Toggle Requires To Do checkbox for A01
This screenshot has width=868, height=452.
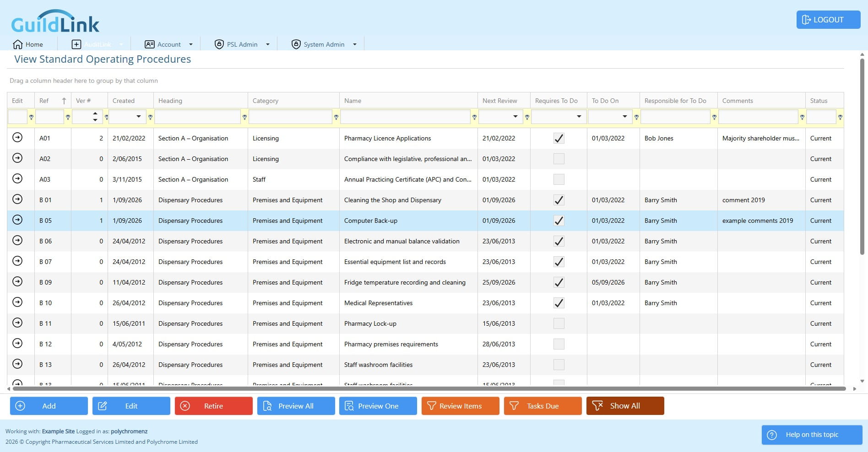[x=559, y=138]
